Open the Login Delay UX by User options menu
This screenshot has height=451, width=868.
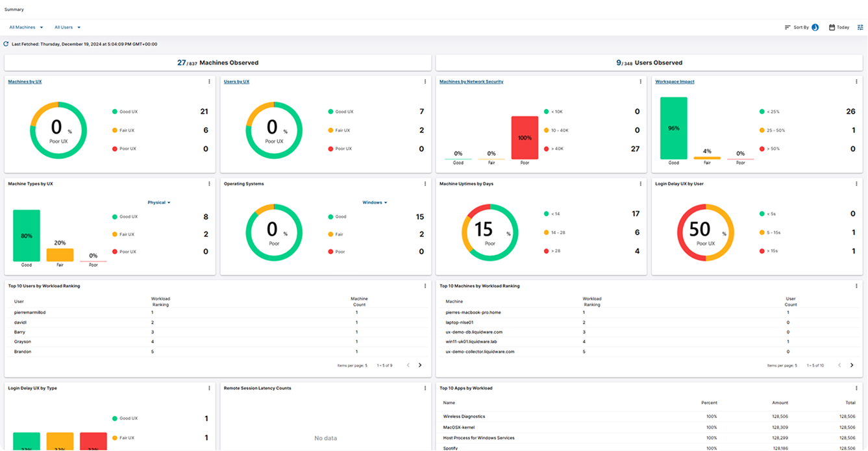pos(856,184)
